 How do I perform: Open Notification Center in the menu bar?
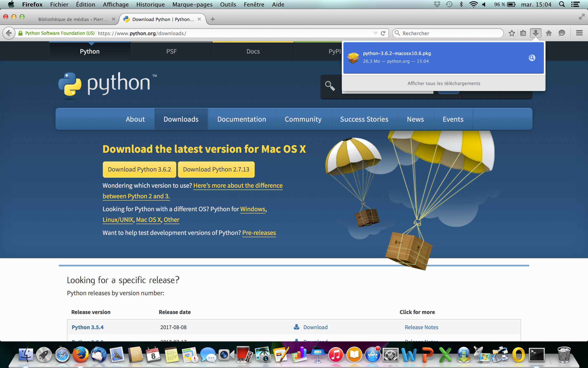(x=575, y=4)
